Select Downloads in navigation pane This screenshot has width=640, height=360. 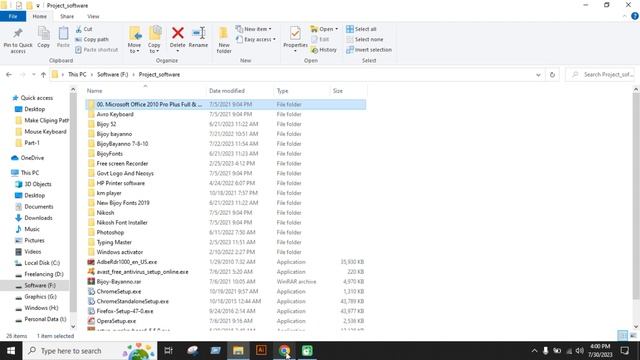point(34,218)
